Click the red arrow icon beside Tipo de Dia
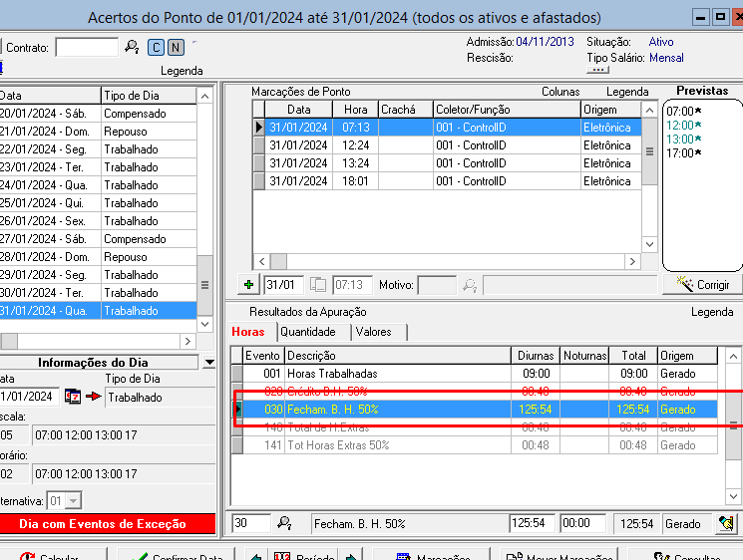This screenshot has width=743, height=560. click(93, 397)
